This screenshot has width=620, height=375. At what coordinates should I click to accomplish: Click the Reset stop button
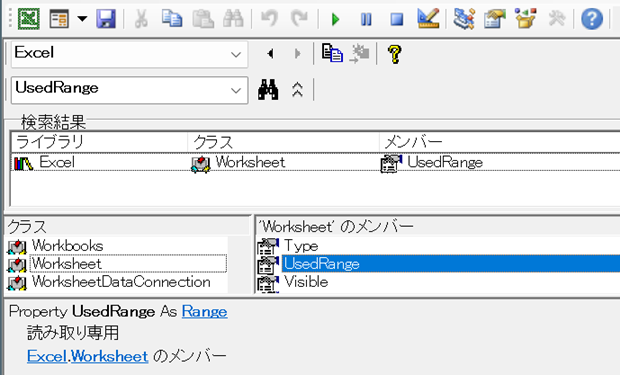[397, 19]
